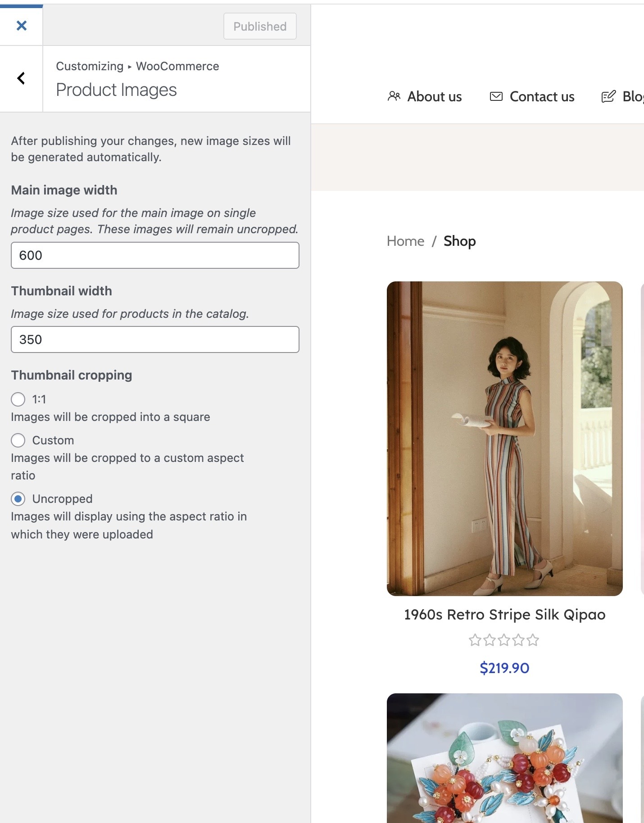Go back using the left chevron arrow
The width and height of the screenshot is (644, 823).
(x=21, y=79)
